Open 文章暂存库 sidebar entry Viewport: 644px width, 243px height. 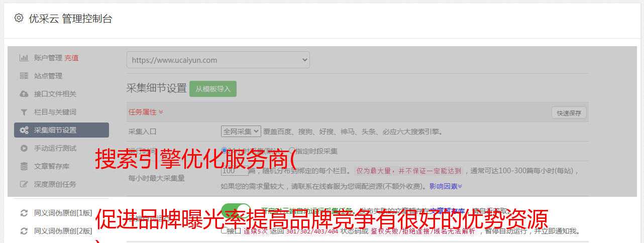(x=52, y=166)
